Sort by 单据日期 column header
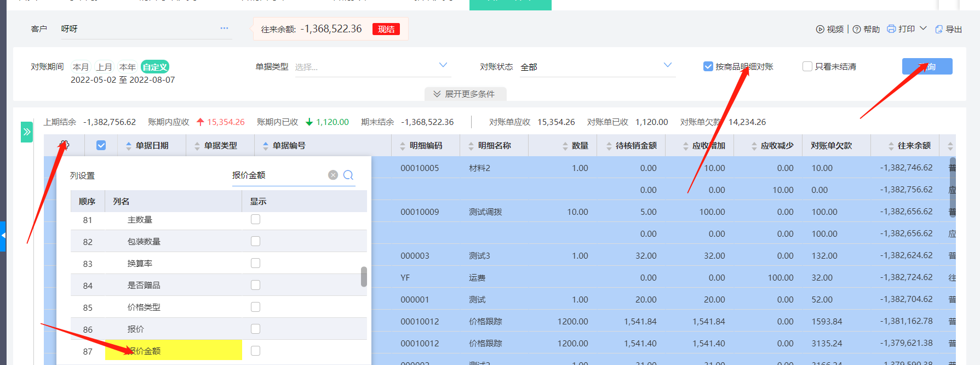 point(152,146)
